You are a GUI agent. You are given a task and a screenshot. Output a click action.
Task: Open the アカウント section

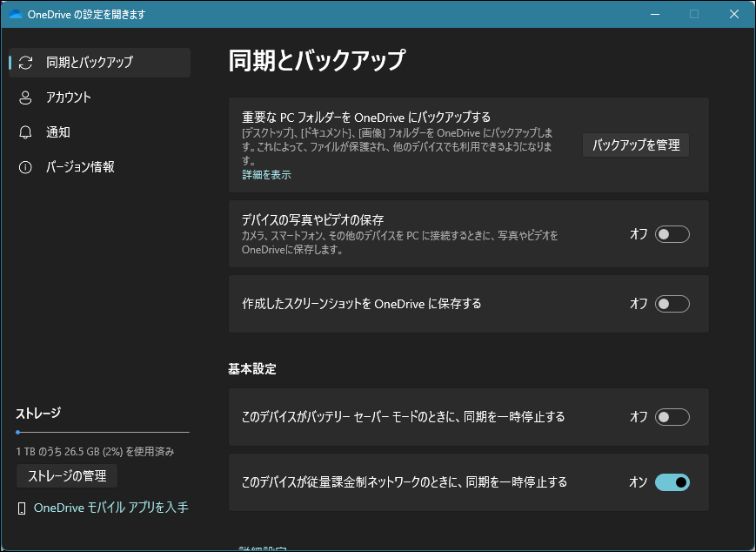tap(100, 98)
